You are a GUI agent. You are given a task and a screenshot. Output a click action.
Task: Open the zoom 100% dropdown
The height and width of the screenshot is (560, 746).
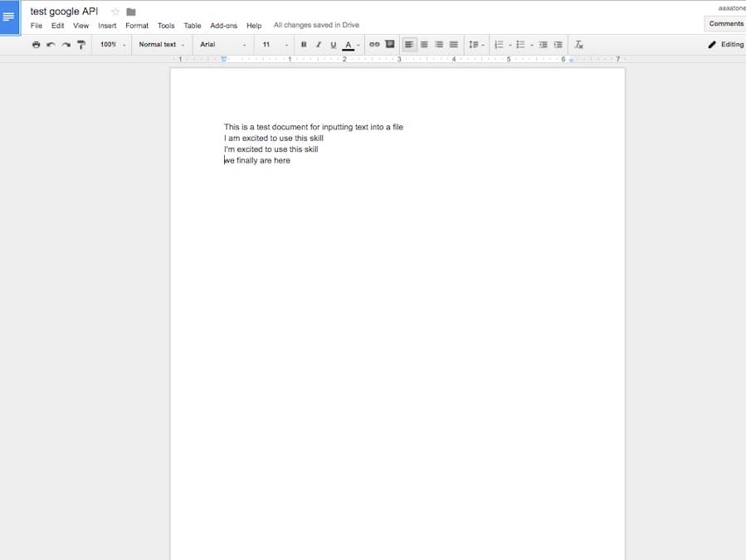(113, 45)
